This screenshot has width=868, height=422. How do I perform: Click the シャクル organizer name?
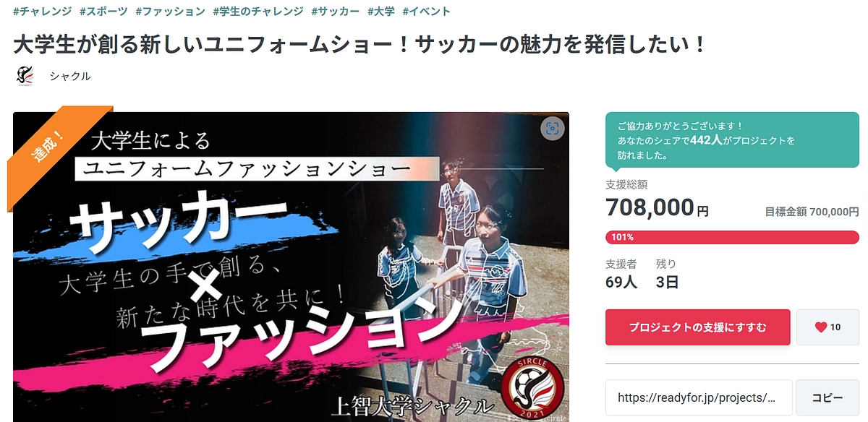pyautogui.click(x=70, y=76)
